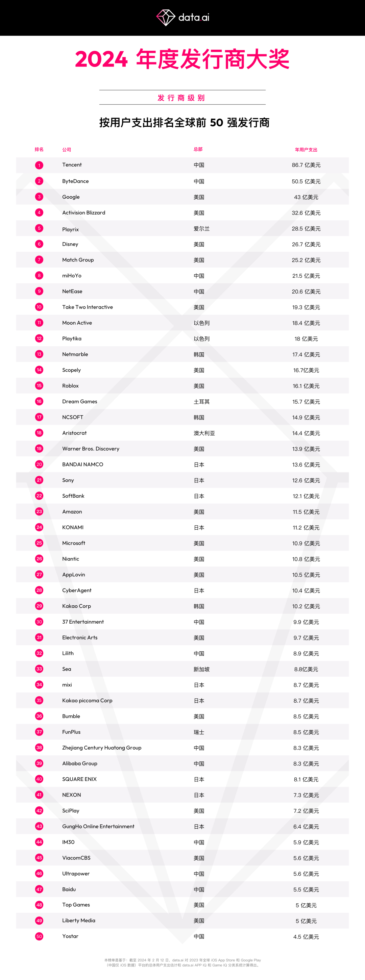Select the 排名 column header
365x980 pixels.
39,150
